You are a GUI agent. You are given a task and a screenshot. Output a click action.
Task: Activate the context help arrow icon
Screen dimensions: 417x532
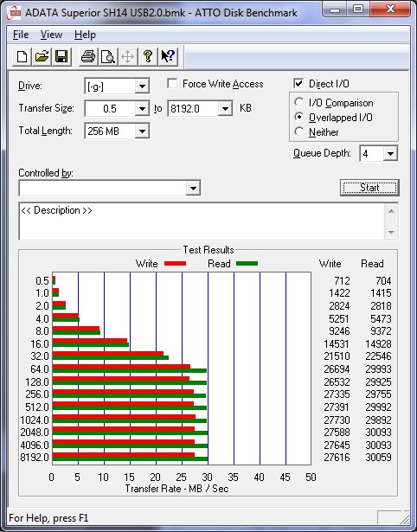(168, 56)
